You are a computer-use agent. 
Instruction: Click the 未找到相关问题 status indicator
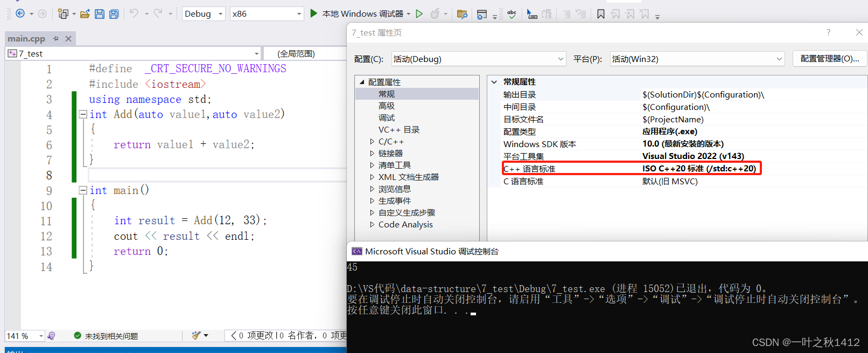pyautogui.click(x=106, y=336)
